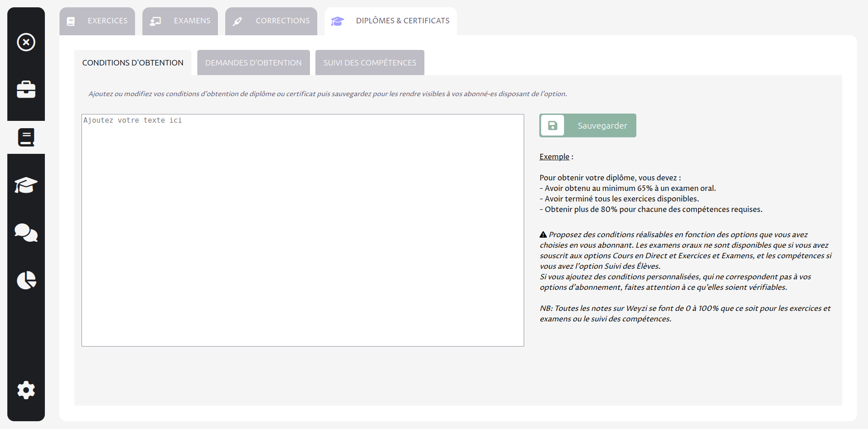868x429 pixels.
Task: Click the Corrections tab pen icon
Action: [x=237, y=22]
